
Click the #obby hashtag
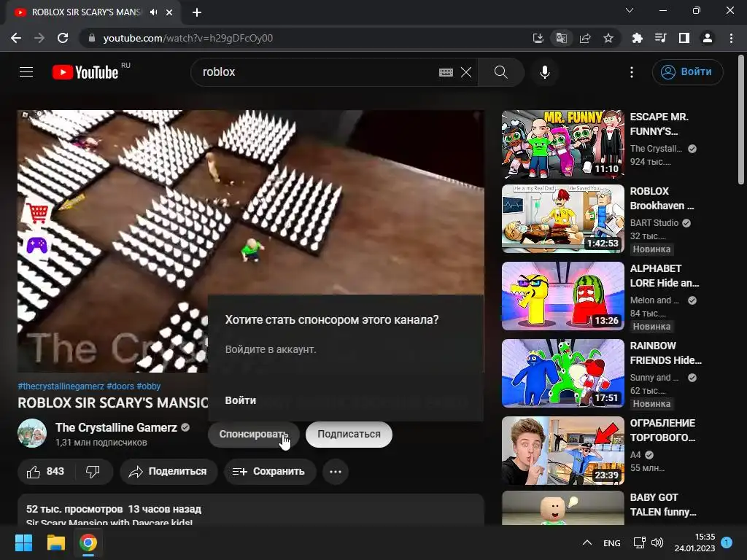pyautogui.click(x=149, y=386)
